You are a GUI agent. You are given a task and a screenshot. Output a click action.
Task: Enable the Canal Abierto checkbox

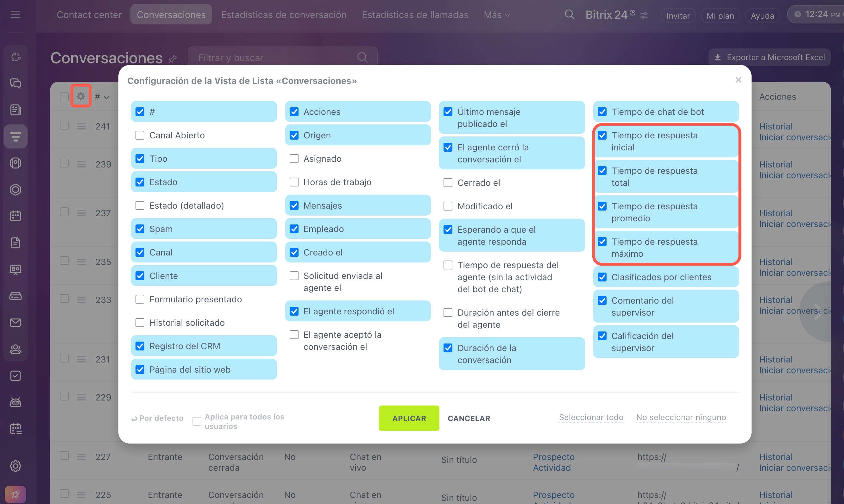pyautogui.click(x=140, y=135)
